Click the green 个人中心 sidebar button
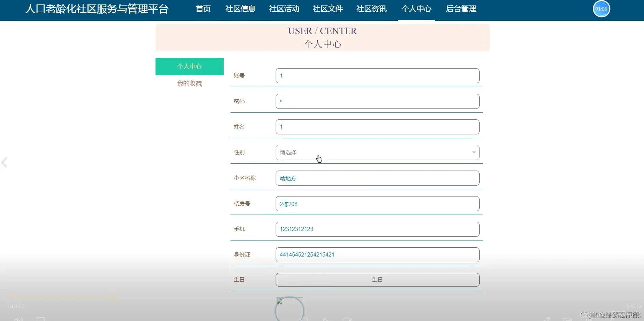 (189, 67)
